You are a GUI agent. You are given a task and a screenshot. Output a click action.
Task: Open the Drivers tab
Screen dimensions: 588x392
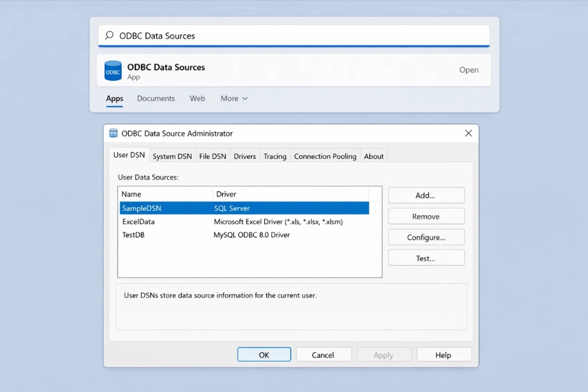244,156
